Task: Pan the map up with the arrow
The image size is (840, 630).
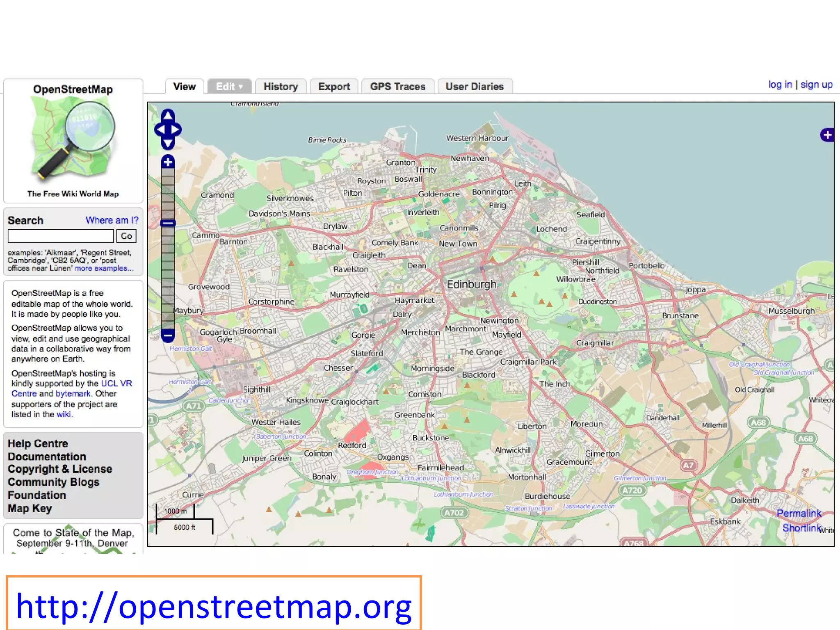Action: pyautogui.click(x=168, y=116)
